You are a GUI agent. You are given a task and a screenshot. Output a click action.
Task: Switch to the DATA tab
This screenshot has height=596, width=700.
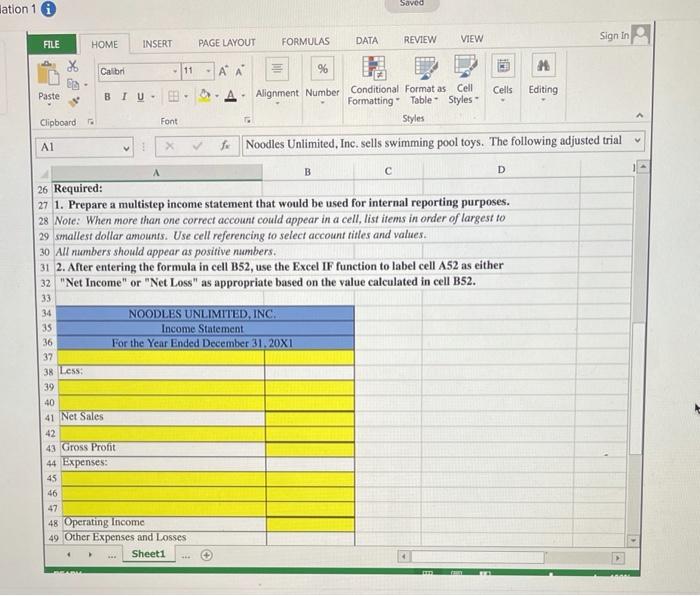pyautogui.click(x=367, y=41)
